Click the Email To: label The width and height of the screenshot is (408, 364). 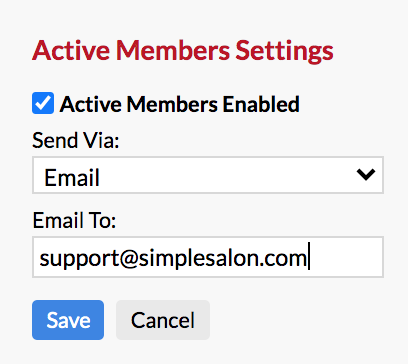pos(74,220)
